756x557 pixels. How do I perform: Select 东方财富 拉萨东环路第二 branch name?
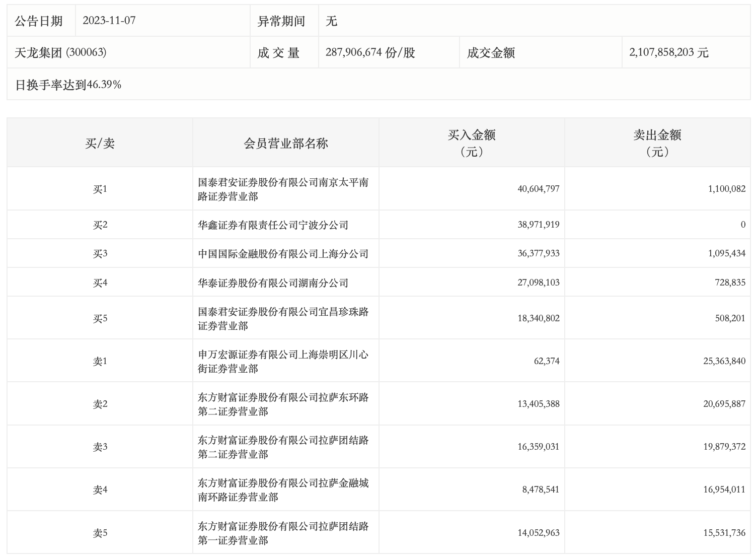pos(283,404)
